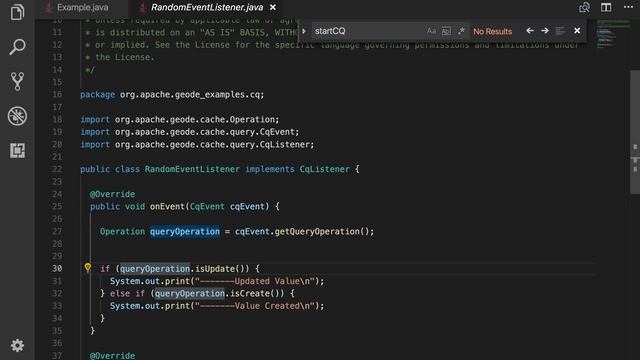Click import of CqEvent on line 19
The width and height of the screenshot is (640, 360).
click(189, 132)
